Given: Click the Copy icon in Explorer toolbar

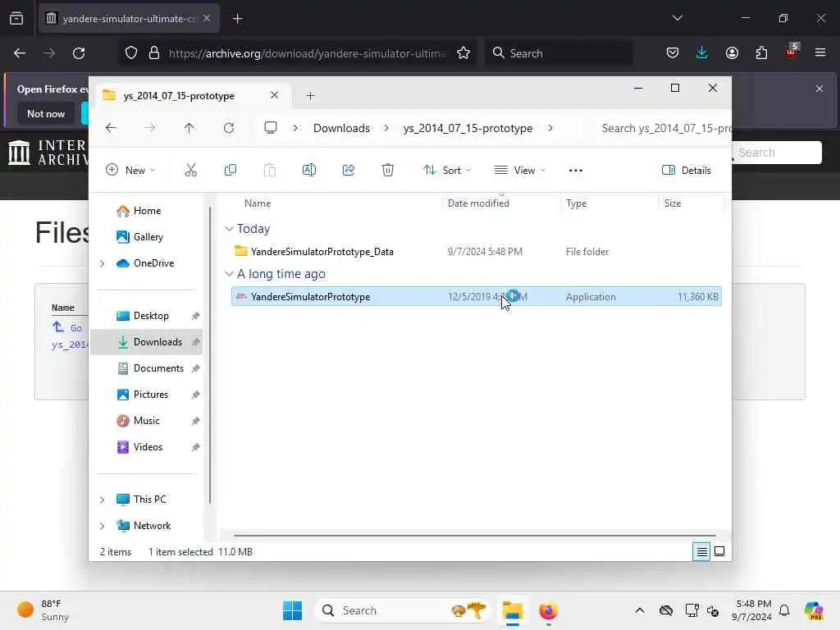Looking at the screenshot, I should tap(231, 171).
